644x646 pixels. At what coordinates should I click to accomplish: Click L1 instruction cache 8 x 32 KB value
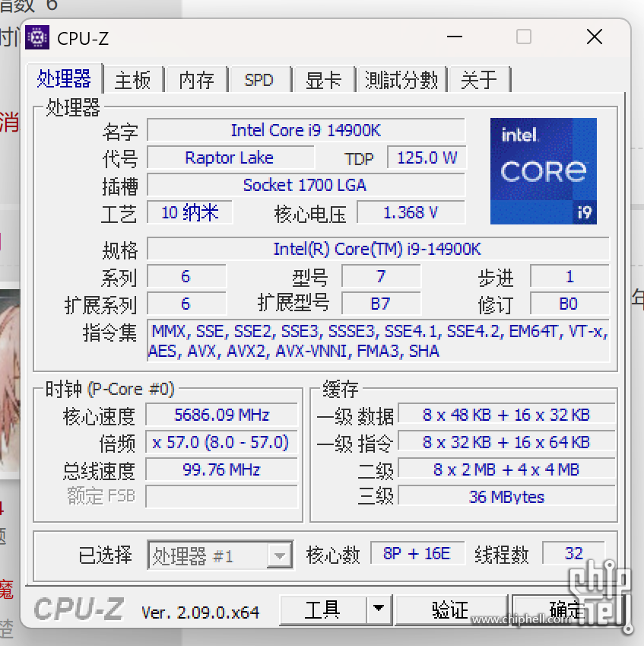[506, 443]
